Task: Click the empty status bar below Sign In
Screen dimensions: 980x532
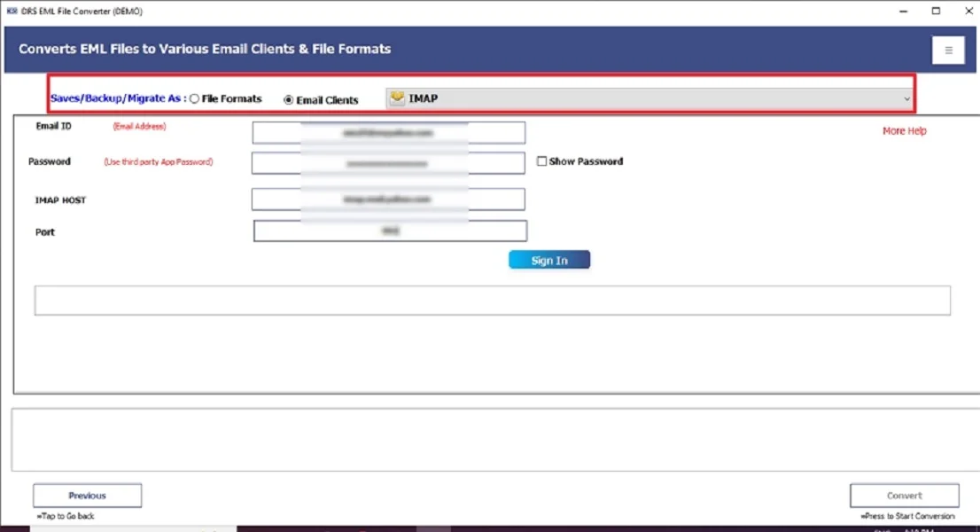Action: 492,300
